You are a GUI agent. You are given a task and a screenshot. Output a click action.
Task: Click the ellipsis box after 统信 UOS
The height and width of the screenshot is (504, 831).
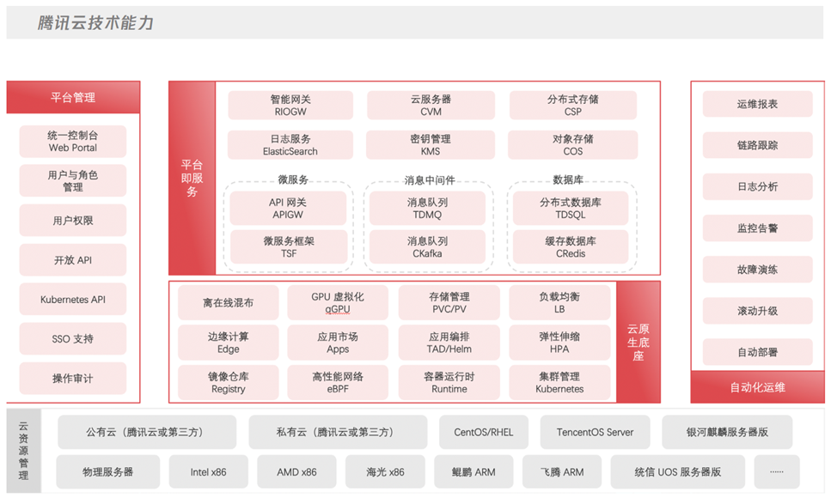(x=777, y=472)
